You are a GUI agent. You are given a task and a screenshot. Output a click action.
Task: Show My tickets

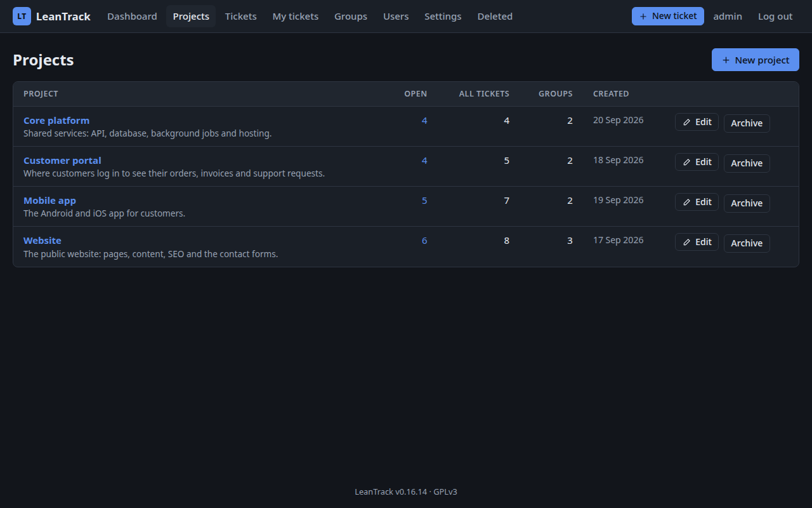coord(296,17)
